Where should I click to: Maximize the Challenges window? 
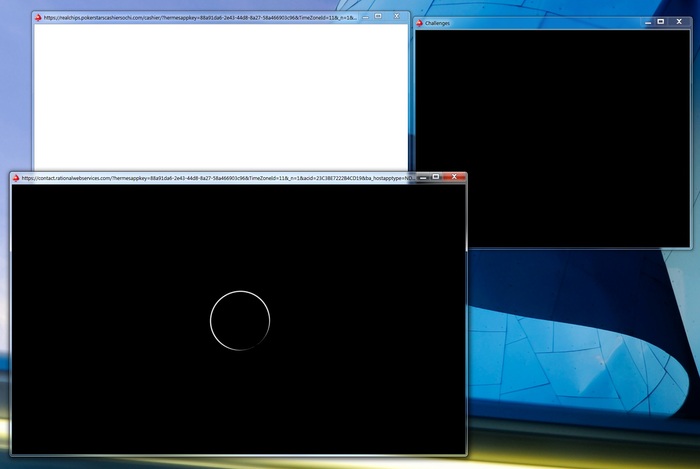661,22
